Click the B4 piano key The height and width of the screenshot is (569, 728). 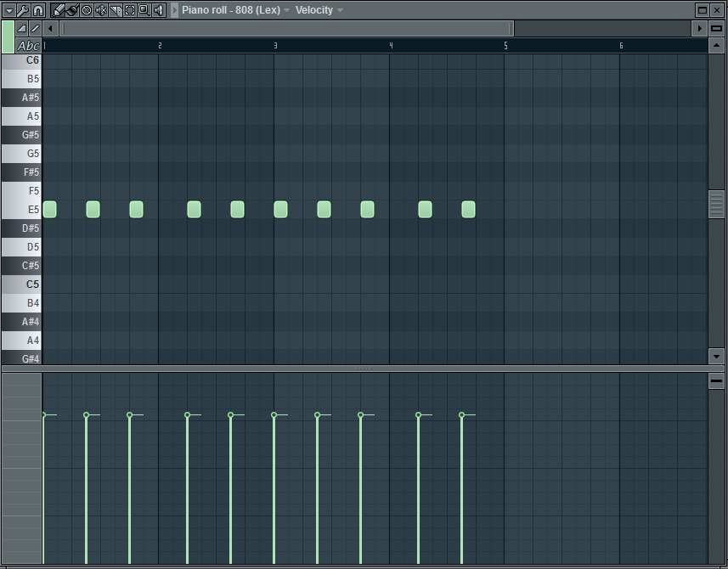(21, 303)
